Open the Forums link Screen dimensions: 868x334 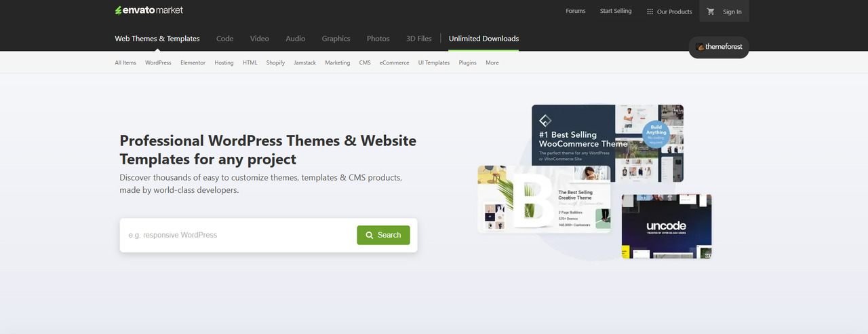576,12
